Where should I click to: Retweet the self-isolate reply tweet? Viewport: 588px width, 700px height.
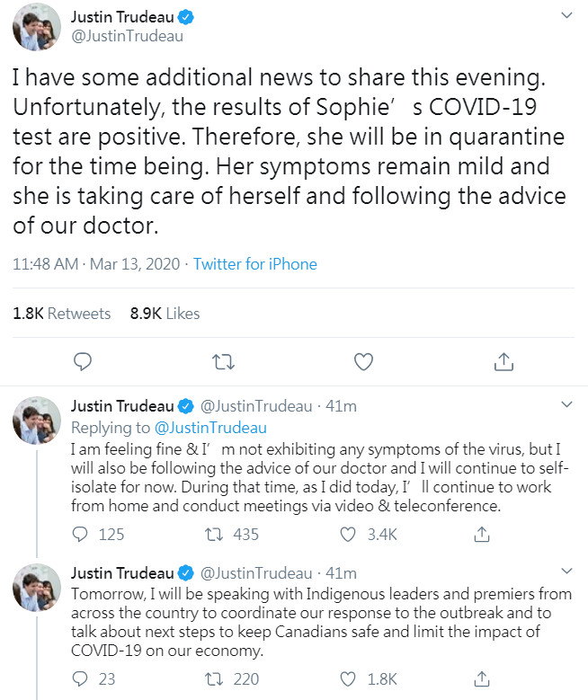214,535
